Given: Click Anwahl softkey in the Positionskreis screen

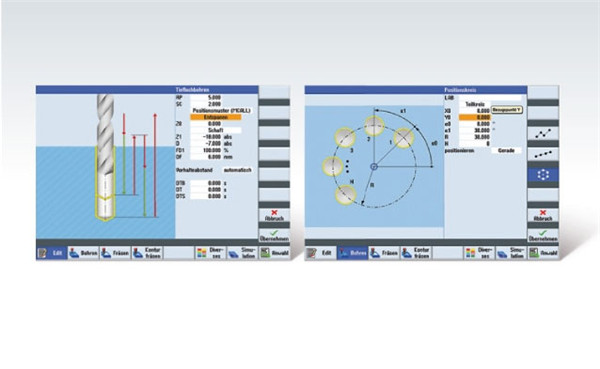Looking at the screenshot, I should (x=543, y=253).
